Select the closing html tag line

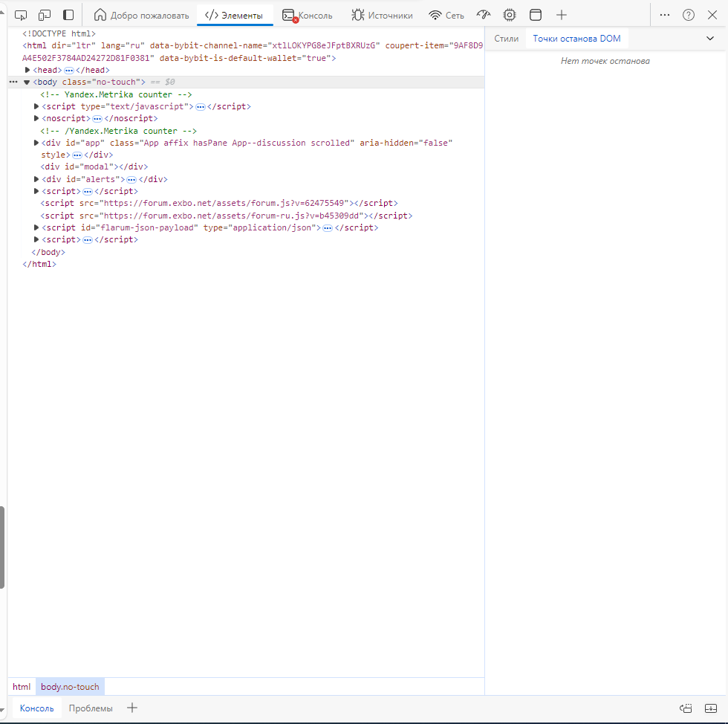click(x=39, y=264)
